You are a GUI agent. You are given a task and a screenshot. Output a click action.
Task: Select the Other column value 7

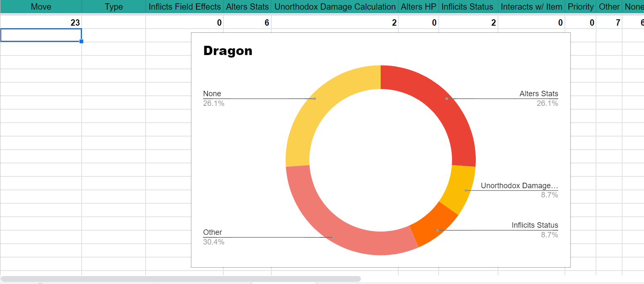click(609, 23)
